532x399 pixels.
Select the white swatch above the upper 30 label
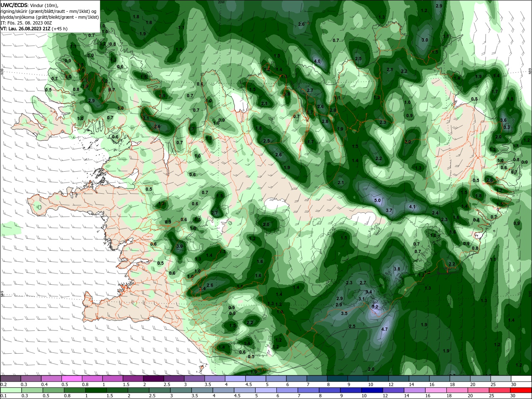[521, 379]
